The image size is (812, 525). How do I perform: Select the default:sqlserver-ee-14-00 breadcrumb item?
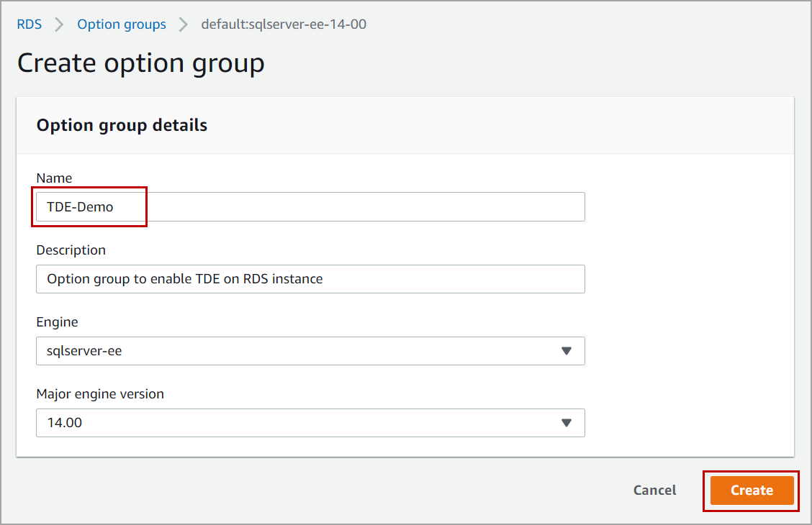pyautogui.click(x=284, y=24)
